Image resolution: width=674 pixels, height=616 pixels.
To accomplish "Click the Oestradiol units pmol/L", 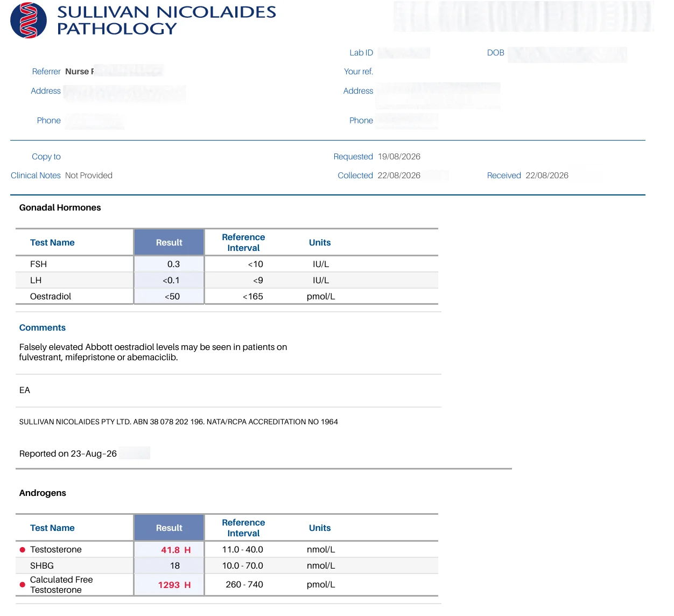I will (x=321, y=297).
